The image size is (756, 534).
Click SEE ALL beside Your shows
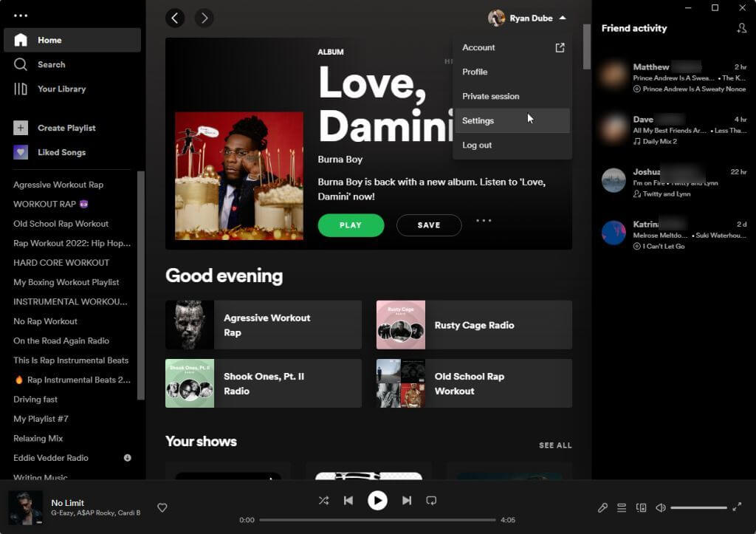point(555,445)
